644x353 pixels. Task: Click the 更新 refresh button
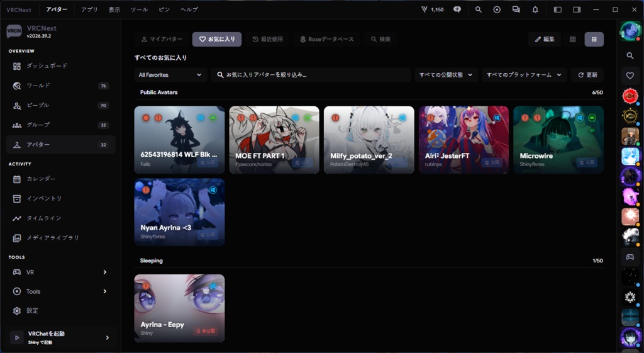tap(588, 75)
